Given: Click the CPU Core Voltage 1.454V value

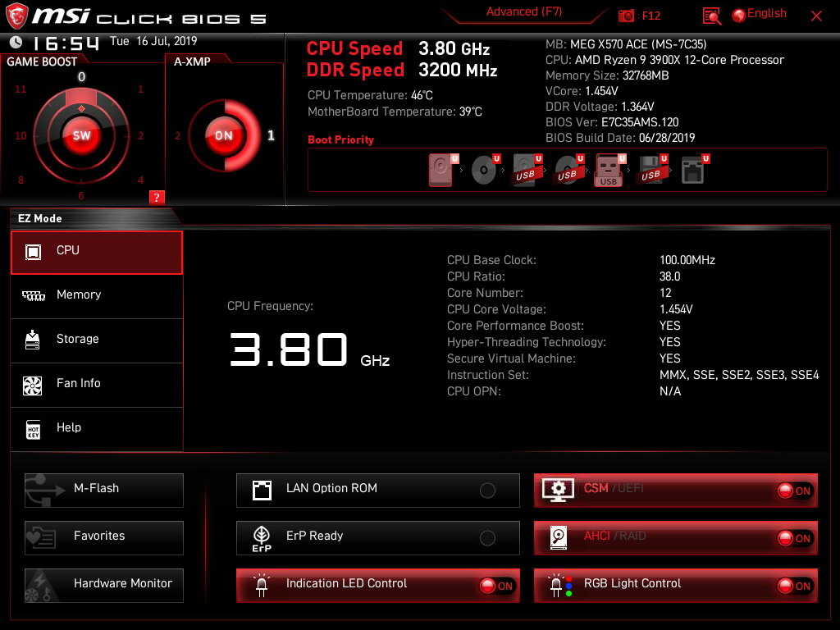Looking at the screenshot, I should point(676,309).
